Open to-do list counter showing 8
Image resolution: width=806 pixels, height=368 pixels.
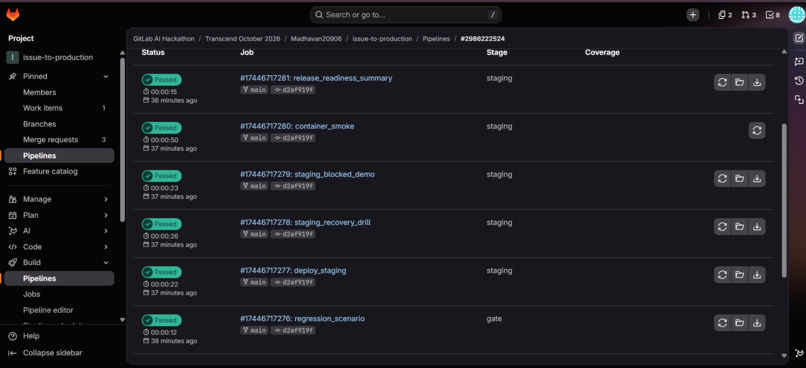pos(773,15)
